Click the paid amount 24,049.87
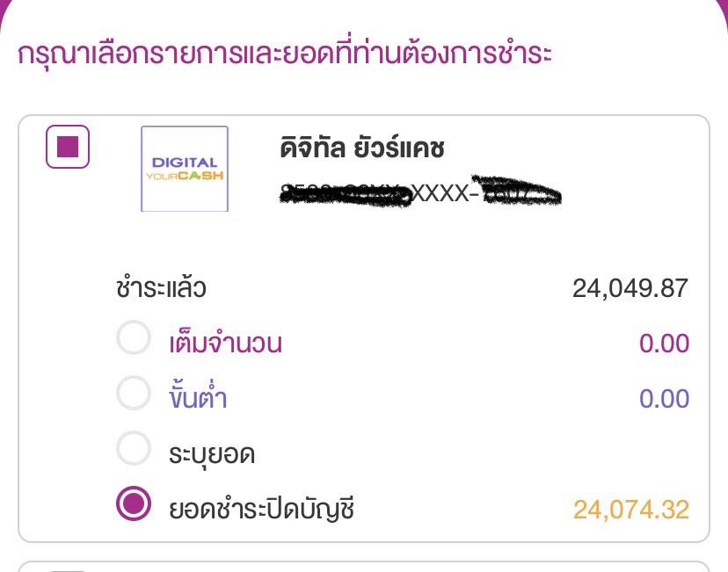 click(x=630, y=288)
